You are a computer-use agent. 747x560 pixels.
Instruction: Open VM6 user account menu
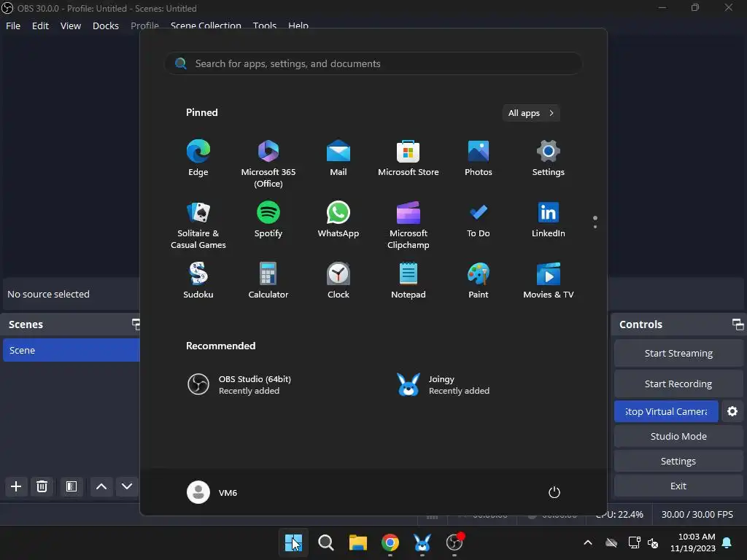click(x=212, y=492)
